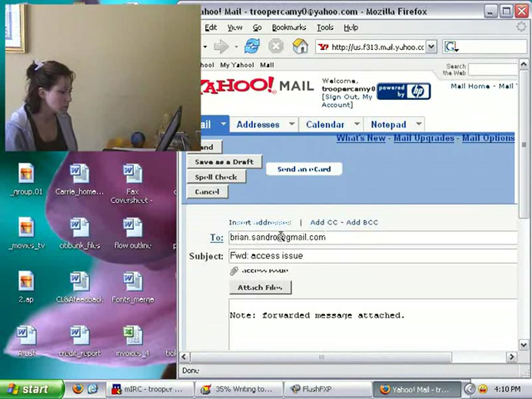Expand the Notepad tab dropdown arrow

[x=419, y=124]
